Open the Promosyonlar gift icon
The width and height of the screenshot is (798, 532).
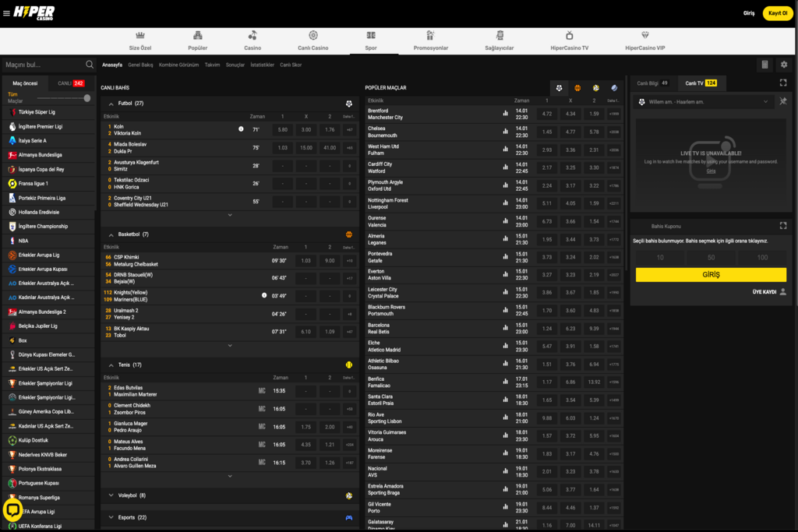(430, 35)
